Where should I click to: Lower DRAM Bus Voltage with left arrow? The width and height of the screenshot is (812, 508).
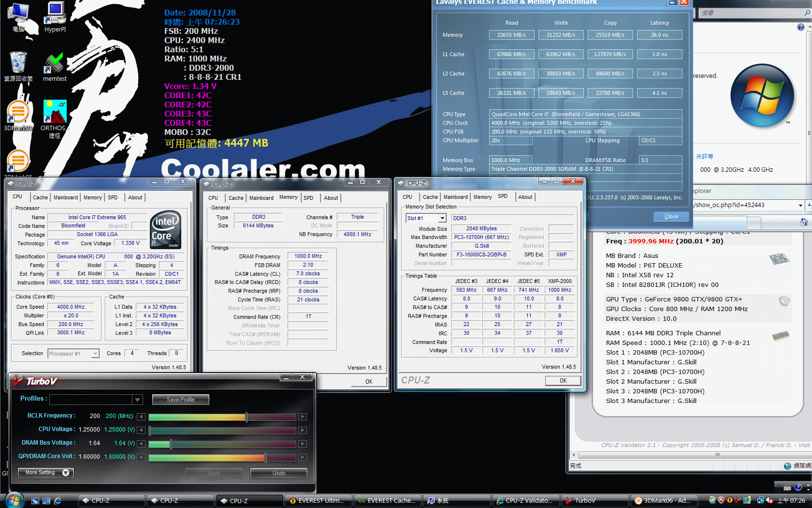(x=141, y=444)
